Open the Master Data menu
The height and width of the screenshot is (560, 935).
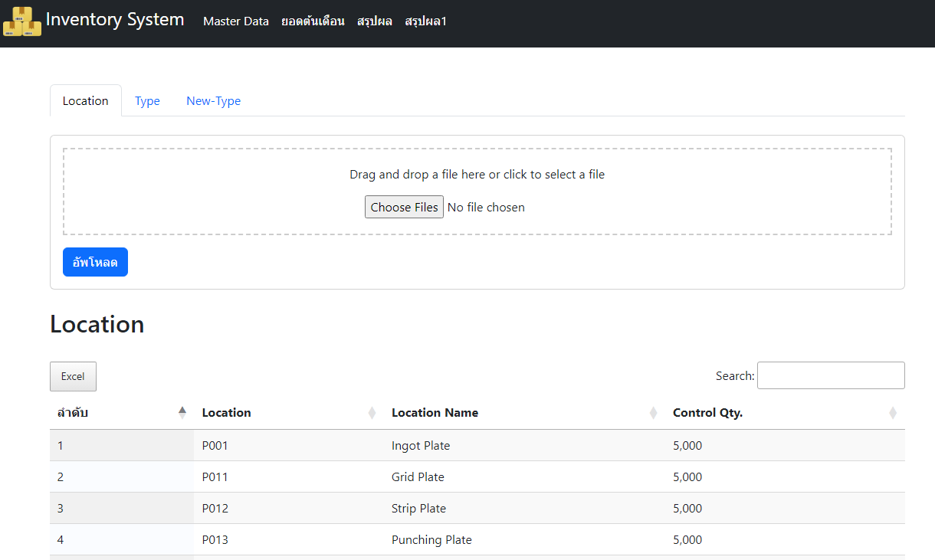tap(236, 21)
